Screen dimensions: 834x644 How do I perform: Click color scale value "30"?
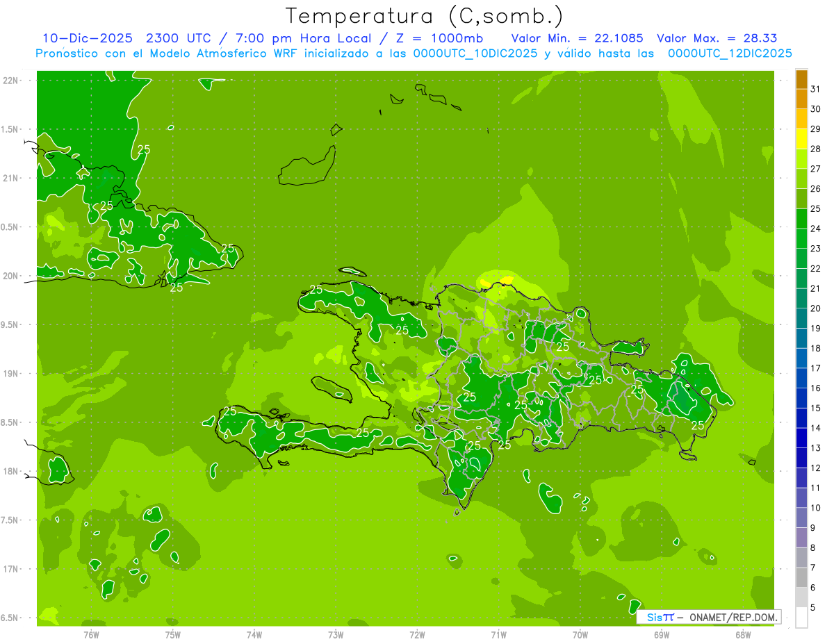[816, 109]
